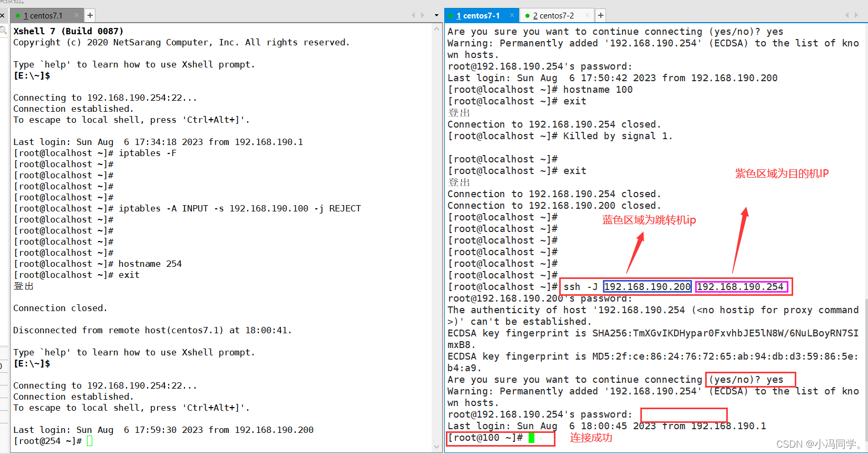Click the first '[E:\~]$' local prompt line
Image resolution: width=868 pixels, height=454 pixels.
[x=32, y=75]
